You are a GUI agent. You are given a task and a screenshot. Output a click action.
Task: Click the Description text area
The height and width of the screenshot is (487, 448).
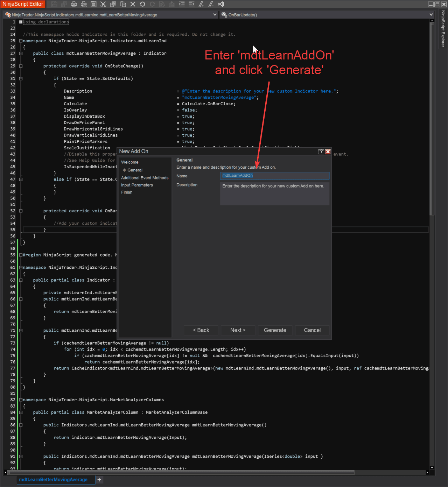[x=275, y=193]
